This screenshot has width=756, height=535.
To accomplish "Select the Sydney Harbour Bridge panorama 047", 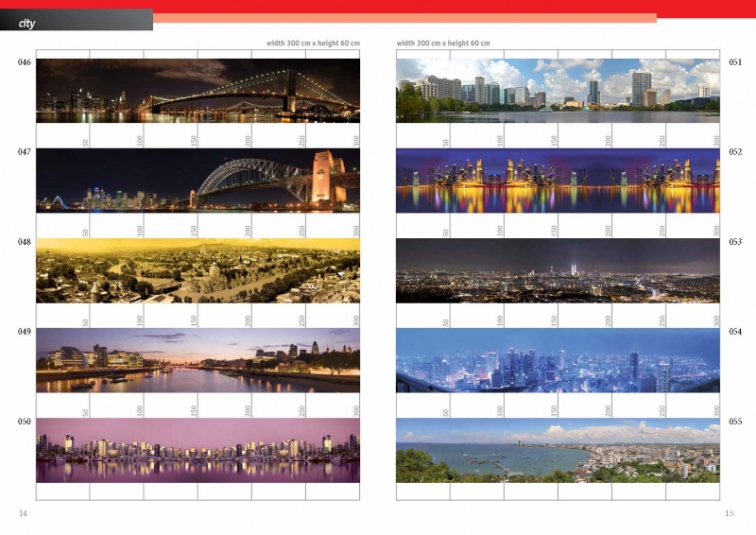I will 198,180.
